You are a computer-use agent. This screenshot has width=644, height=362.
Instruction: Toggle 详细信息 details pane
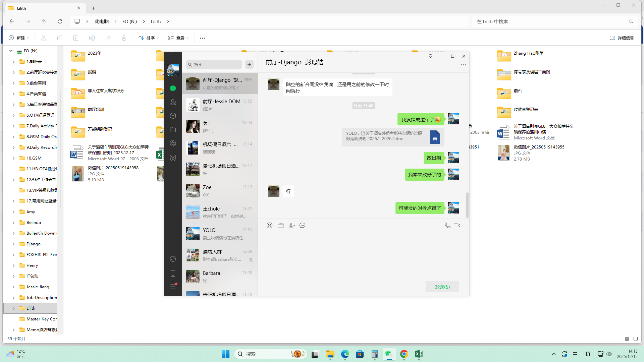tap(622, 38)
